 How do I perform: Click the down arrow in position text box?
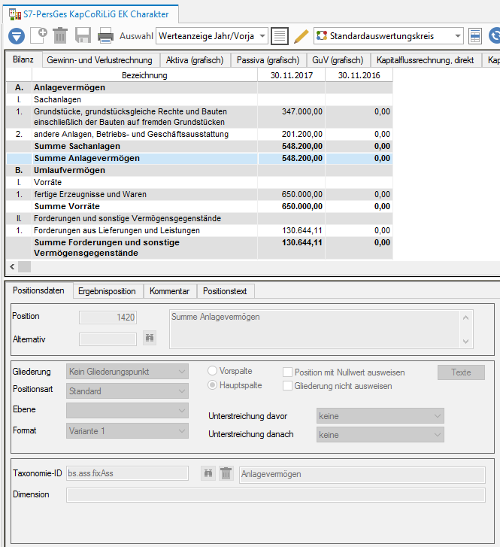point(466,341)
